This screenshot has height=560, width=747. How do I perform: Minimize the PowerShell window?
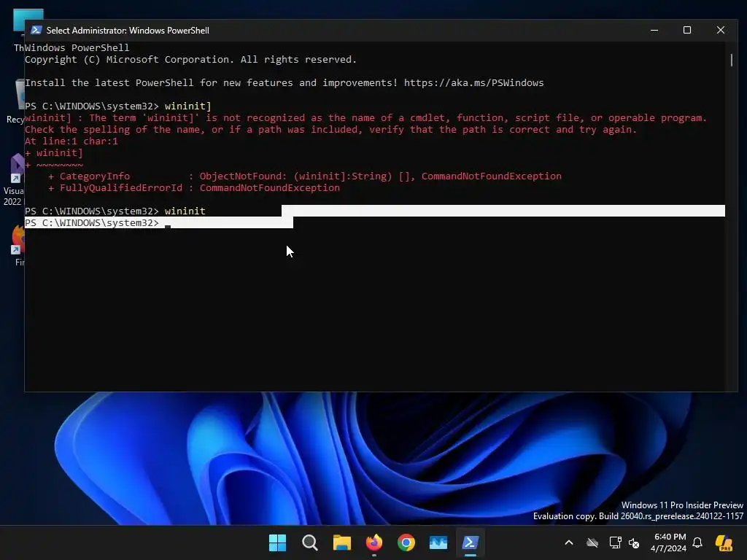point(654,30)
